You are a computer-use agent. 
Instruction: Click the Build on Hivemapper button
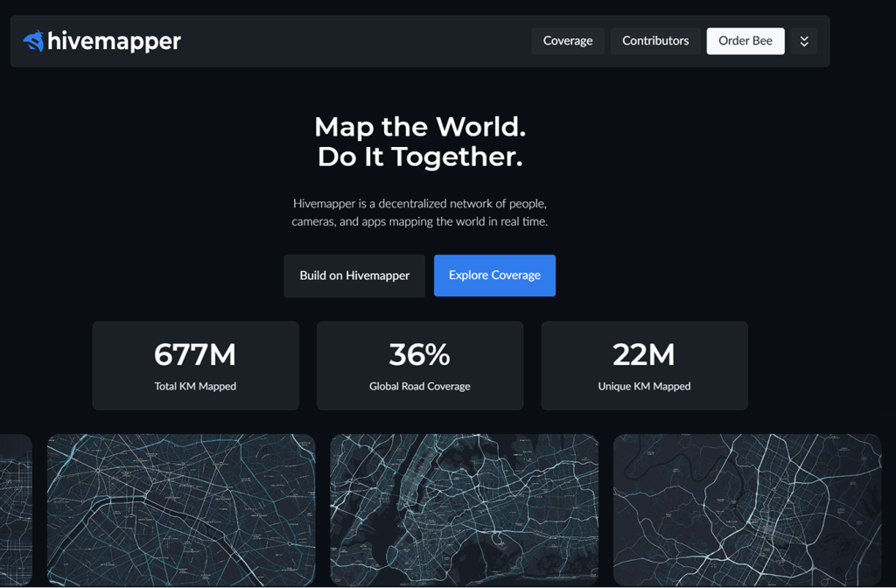pos(354,276)
